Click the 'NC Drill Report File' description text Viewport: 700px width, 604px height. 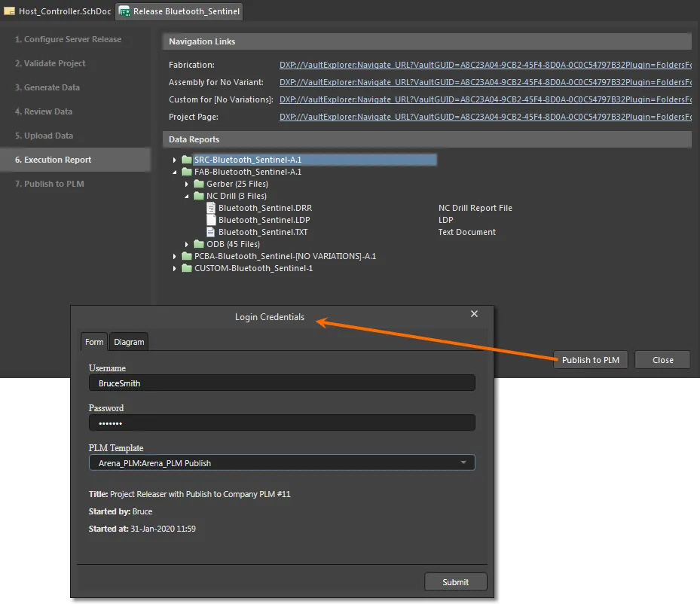pyautogui.click(x=475, y=208)
